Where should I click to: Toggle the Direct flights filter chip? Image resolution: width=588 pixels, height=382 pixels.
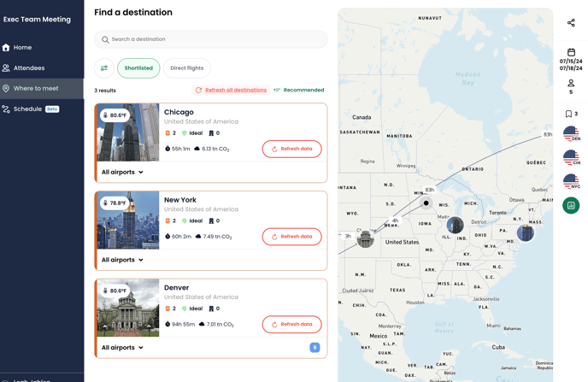pyautogui.click(x=187, y=68)
